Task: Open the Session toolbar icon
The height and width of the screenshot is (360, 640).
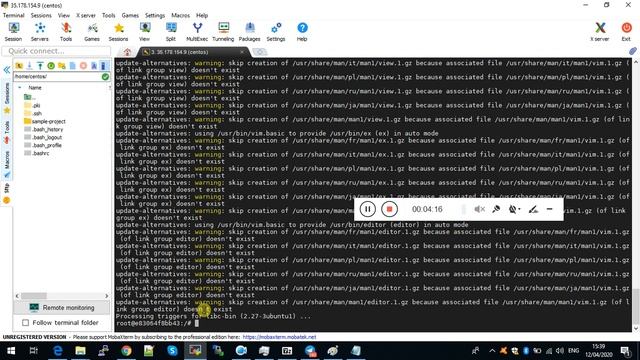Action: pos(13,32)
